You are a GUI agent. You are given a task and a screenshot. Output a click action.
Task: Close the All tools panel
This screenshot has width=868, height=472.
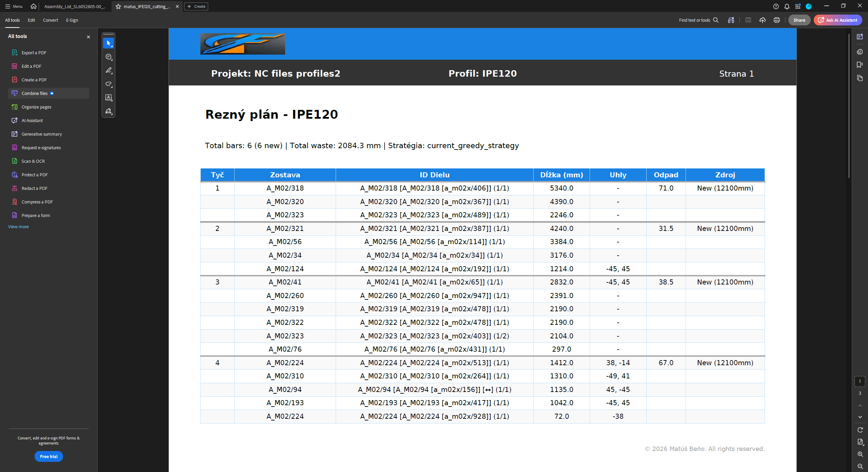88,37
